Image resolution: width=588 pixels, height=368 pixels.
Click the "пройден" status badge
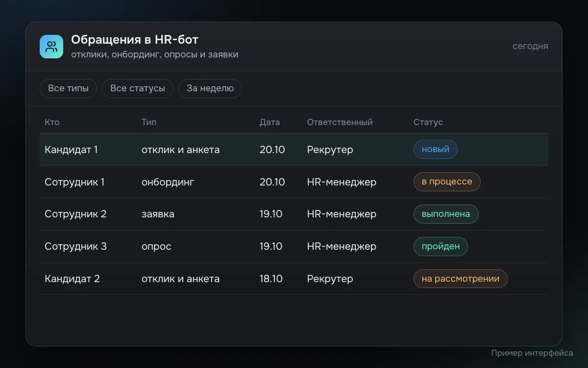point(441,246)
